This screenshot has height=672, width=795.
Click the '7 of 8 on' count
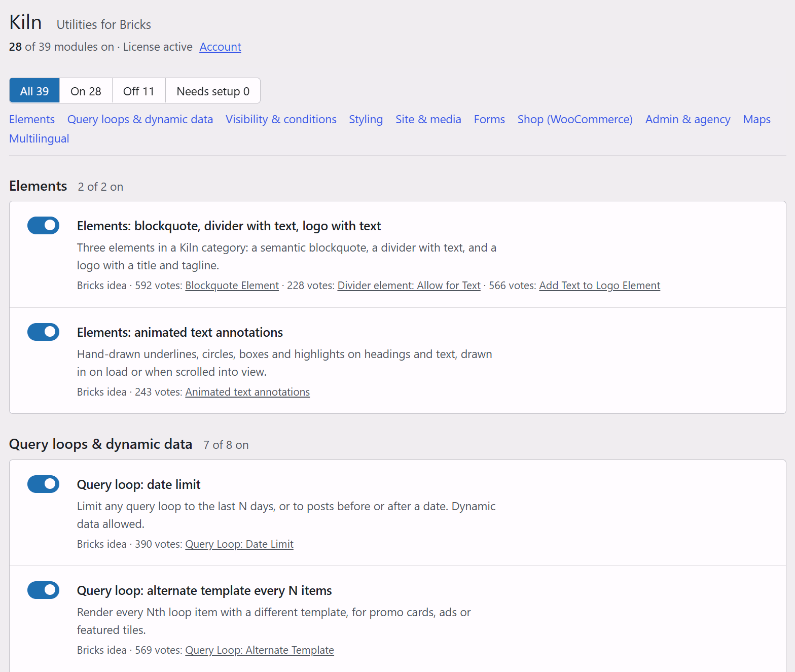click(x=226, y=445)
